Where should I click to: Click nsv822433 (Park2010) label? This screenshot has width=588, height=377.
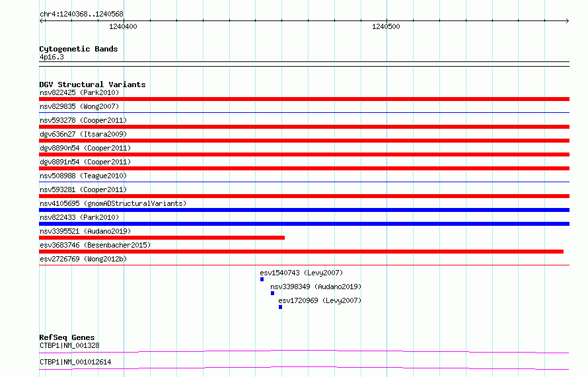tap(79, 217)
